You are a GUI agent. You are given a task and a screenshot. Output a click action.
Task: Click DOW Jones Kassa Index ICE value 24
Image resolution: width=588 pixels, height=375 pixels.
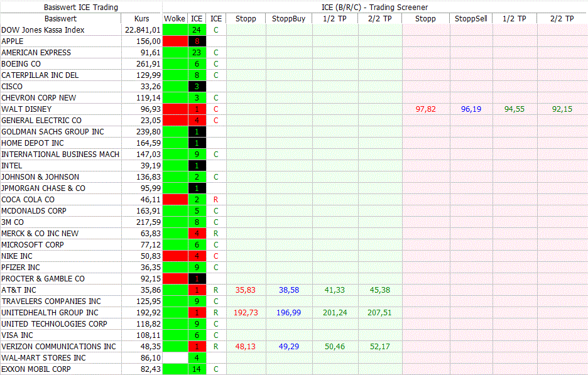197,30
